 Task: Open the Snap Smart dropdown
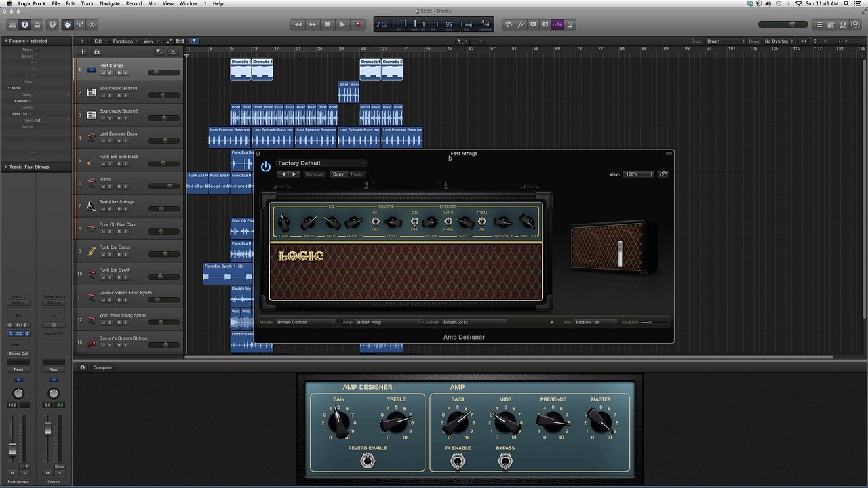[725, 41]
